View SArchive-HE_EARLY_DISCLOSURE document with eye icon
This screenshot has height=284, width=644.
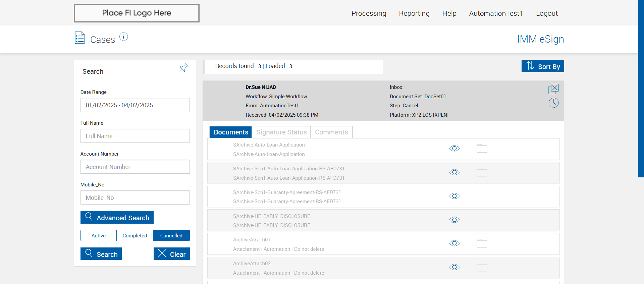pyautogui.click(x=454, y=220)
